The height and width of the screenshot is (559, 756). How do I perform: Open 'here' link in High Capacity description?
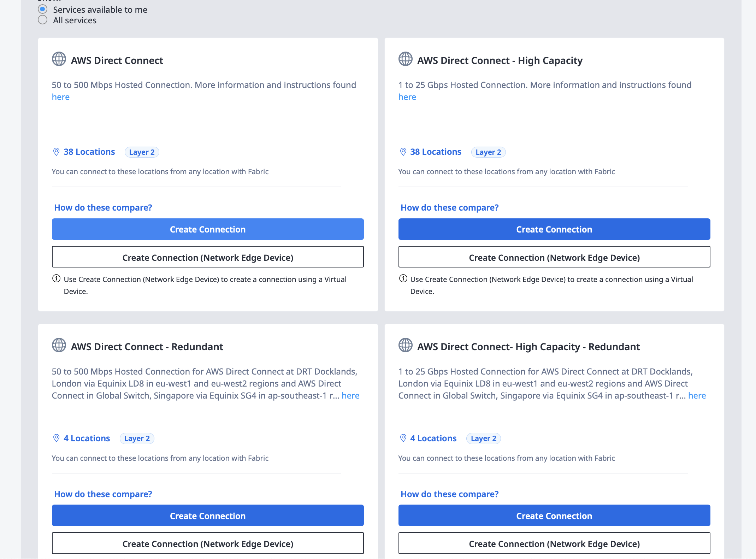point(407,97)
